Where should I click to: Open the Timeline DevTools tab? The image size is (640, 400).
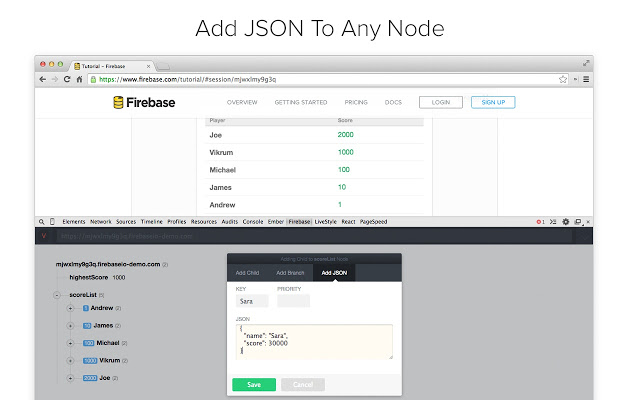tap(152, 222)
